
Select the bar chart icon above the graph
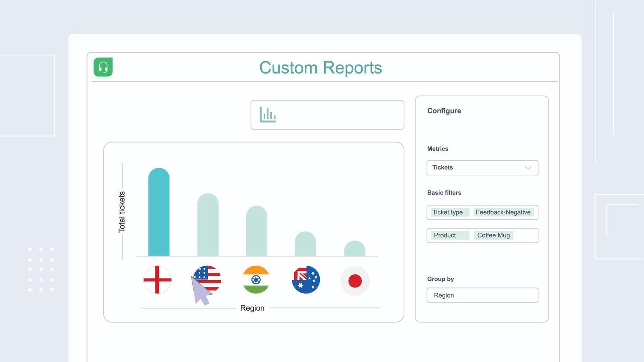(268, 115)
